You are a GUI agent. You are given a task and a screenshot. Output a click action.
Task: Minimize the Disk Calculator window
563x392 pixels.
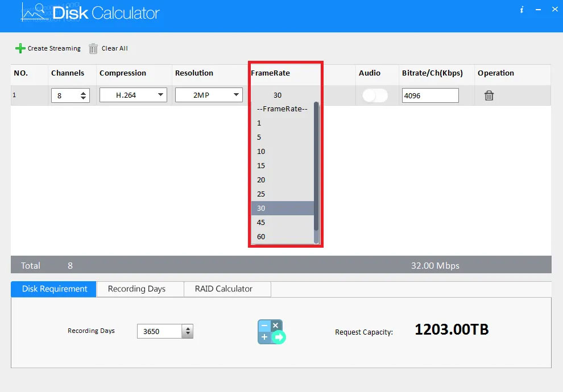click(x=538, y=10)
